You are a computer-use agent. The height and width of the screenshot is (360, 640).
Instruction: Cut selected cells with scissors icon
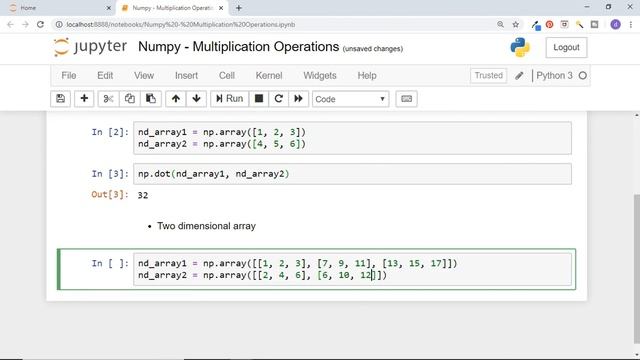[x=108, y=99]
